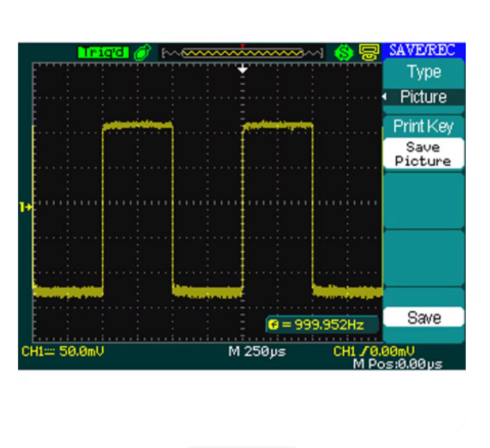Click the M 250µs timebase readout
Screen dimensions: 490x448
click(x=257, y=351)
